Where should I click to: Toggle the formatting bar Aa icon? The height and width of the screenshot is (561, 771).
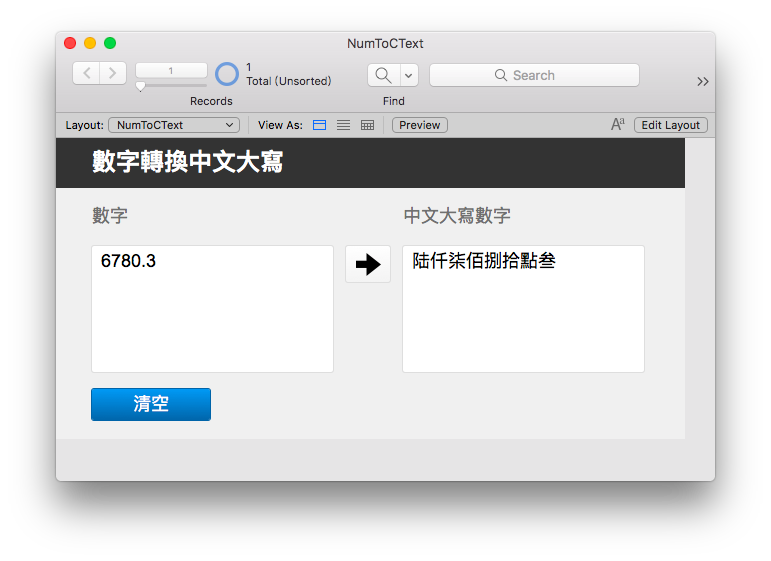tap(618, 124)
